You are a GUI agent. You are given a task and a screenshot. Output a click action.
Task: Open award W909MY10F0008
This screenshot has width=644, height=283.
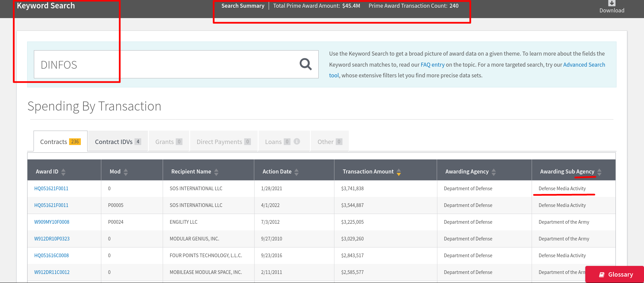click(x=52, y=222)
